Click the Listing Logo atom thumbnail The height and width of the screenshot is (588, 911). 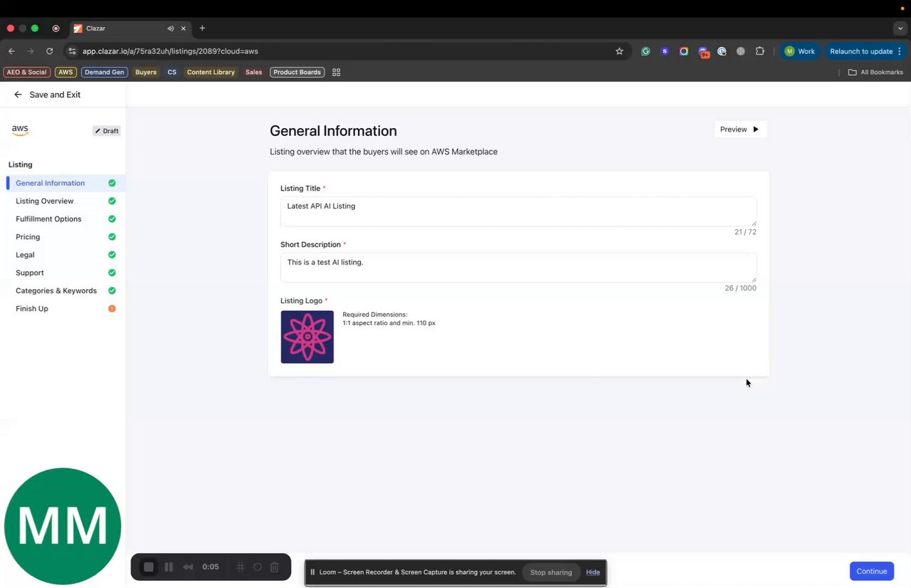pos(307,337)
